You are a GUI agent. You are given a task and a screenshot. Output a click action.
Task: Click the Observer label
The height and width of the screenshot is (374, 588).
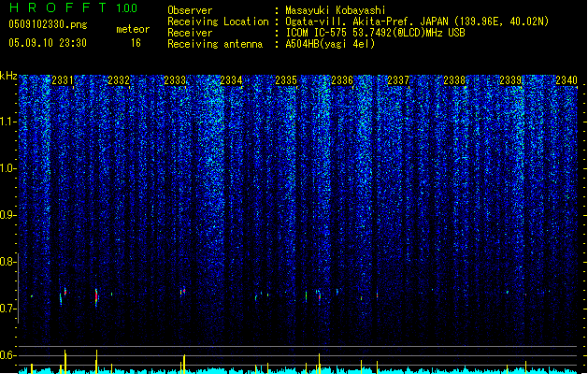tap(190, 10)
